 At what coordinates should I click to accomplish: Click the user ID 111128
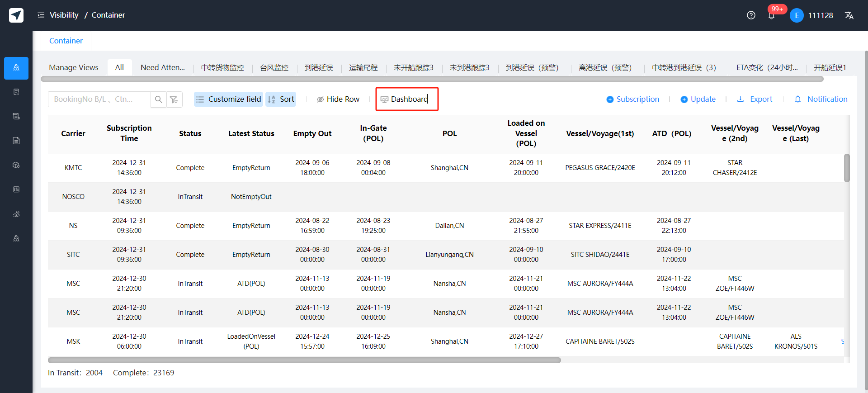821,15
